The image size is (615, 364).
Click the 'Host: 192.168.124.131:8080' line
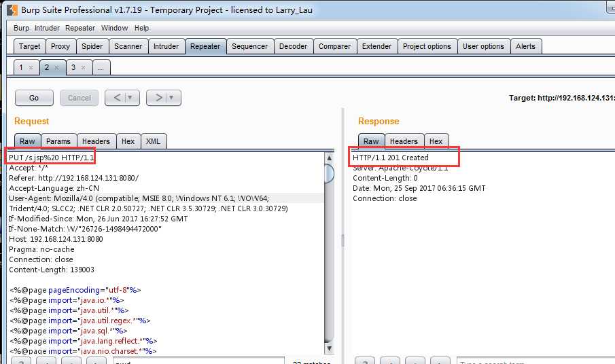(56, 239)
